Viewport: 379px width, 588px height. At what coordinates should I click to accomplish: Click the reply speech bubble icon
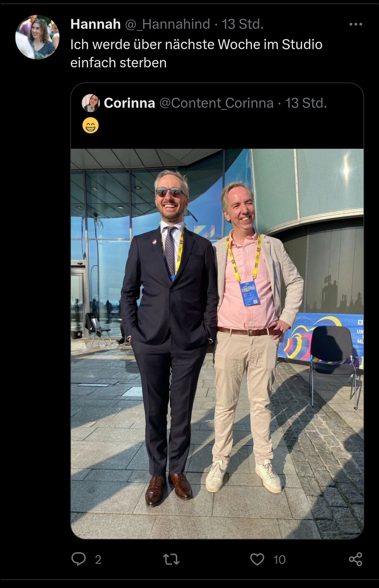(x=79, y=559)
